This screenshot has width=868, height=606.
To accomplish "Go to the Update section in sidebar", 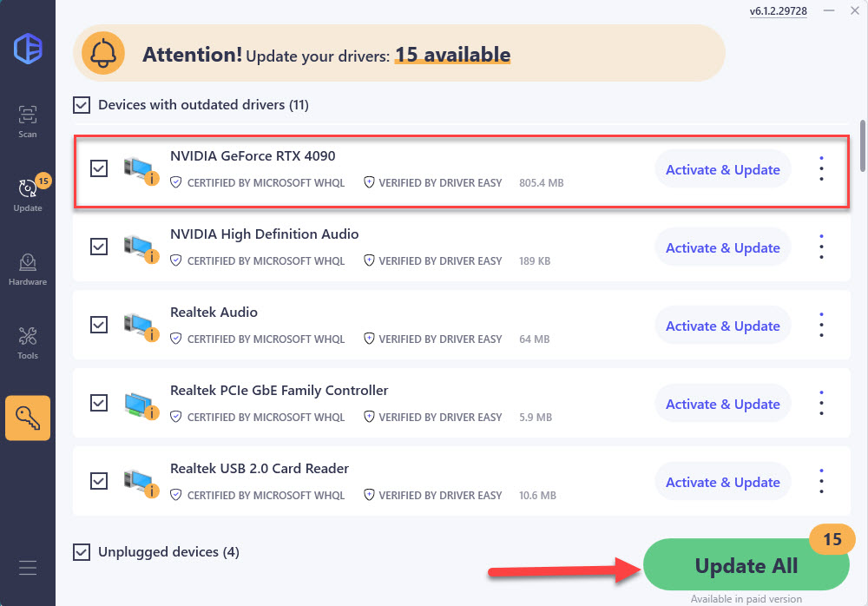I will [28, 194].
